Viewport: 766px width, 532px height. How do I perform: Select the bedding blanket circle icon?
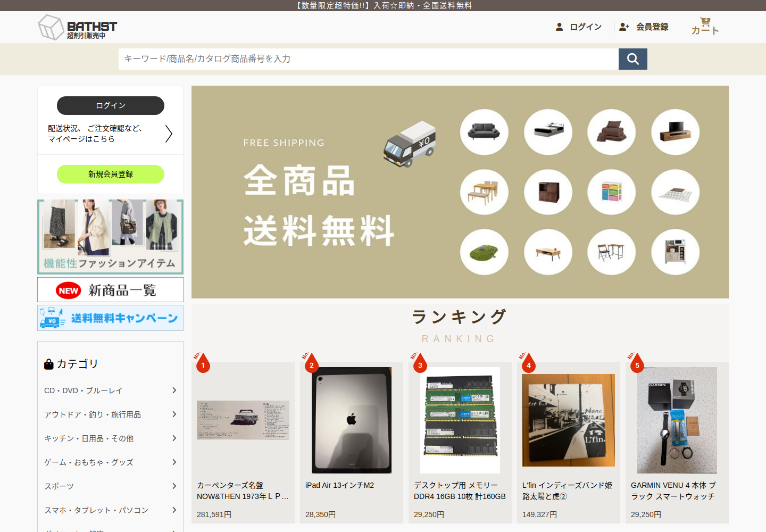click(x=612, y=132)
